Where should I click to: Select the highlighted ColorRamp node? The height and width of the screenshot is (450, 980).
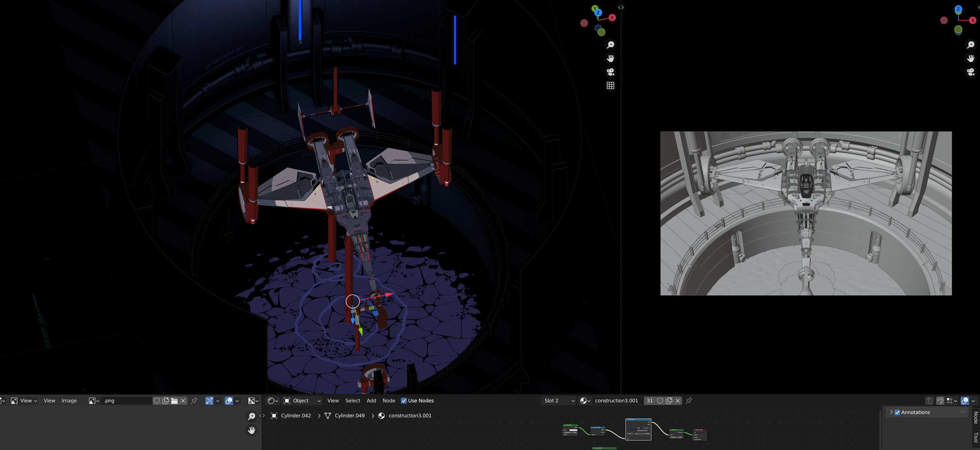point(638,429)
